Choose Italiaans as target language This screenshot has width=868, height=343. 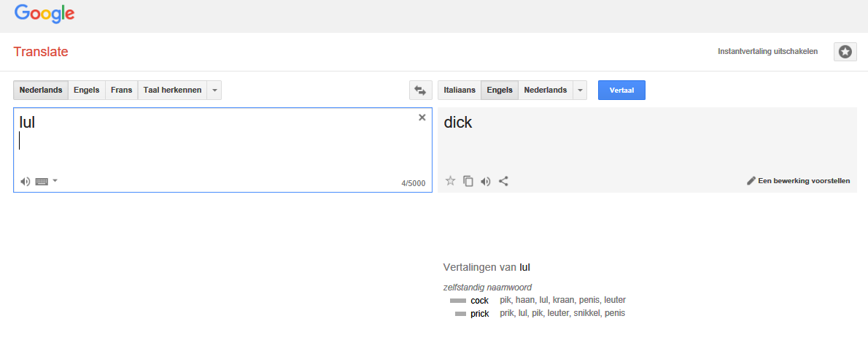pos(460,90)
